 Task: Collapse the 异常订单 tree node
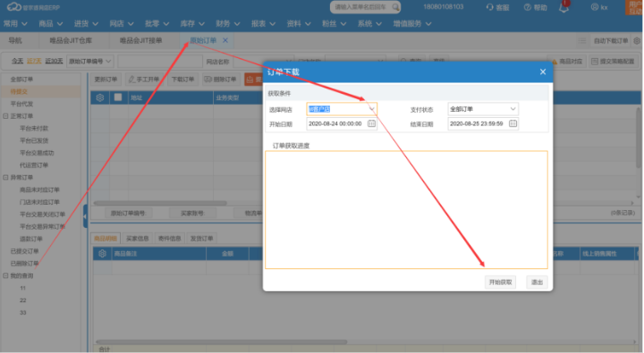5,177
